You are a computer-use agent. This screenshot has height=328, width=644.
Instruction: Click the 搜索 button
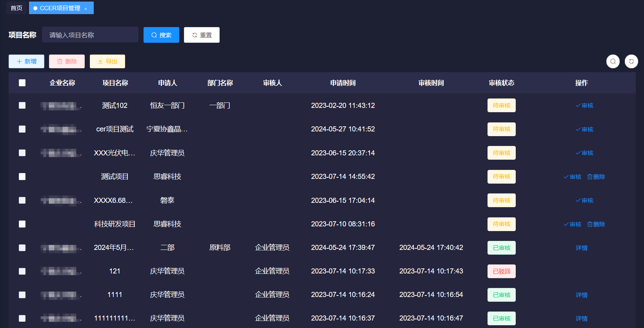point(161,35)
